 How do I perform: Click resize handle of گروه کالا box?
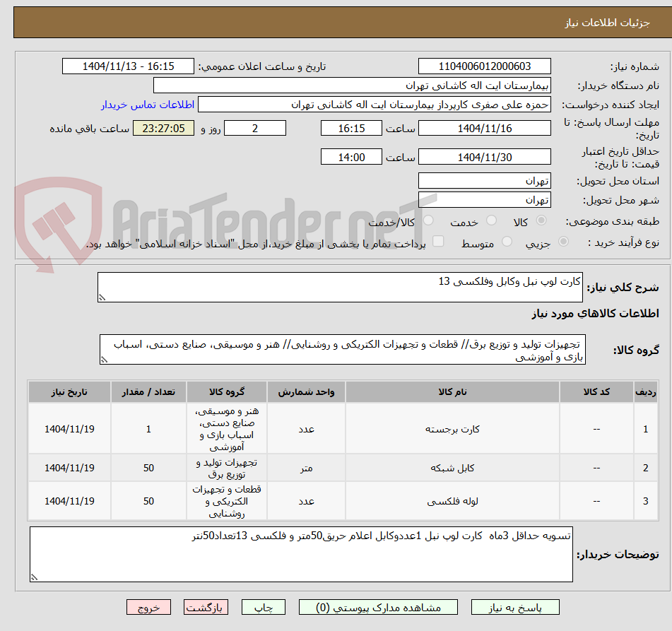click(104, 360)
